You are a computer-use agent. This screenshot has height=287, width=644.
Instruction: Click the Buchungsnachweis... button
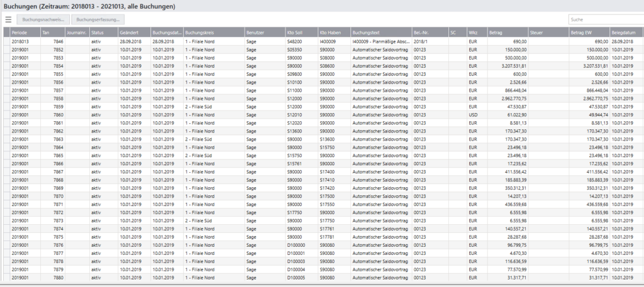click(x=42, y=19)
